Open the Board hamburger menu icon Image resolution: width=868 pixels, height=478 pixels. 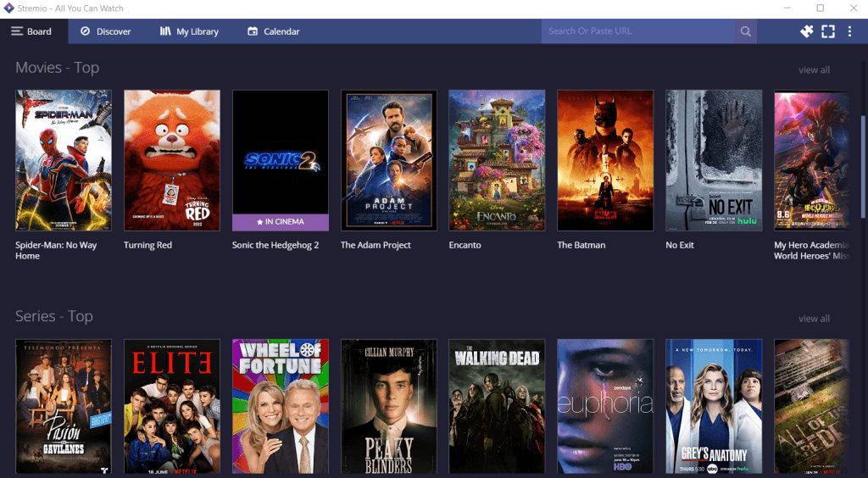(17, 31)
